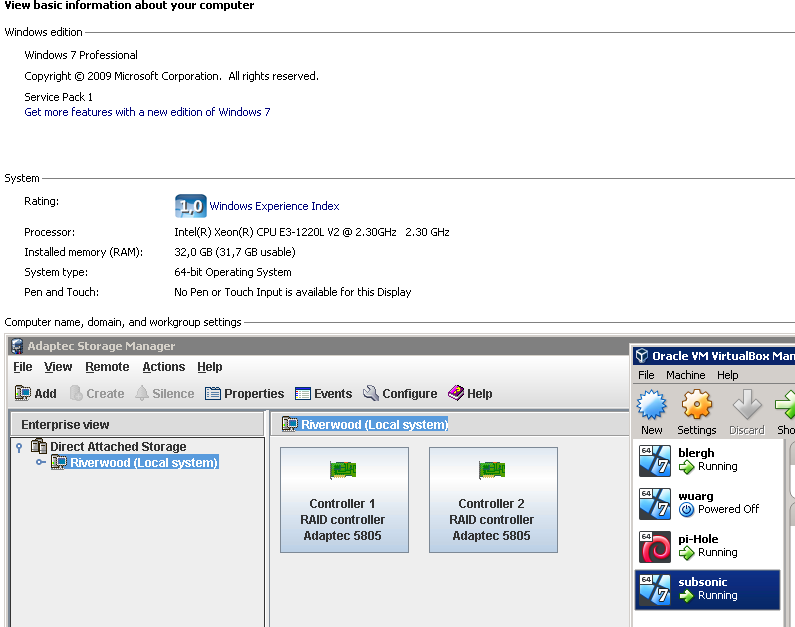Image resolution: width=795 pixels, height=627 pixels.
Task: Click the greyed Create toolbar icon
Action: (76, 393)
